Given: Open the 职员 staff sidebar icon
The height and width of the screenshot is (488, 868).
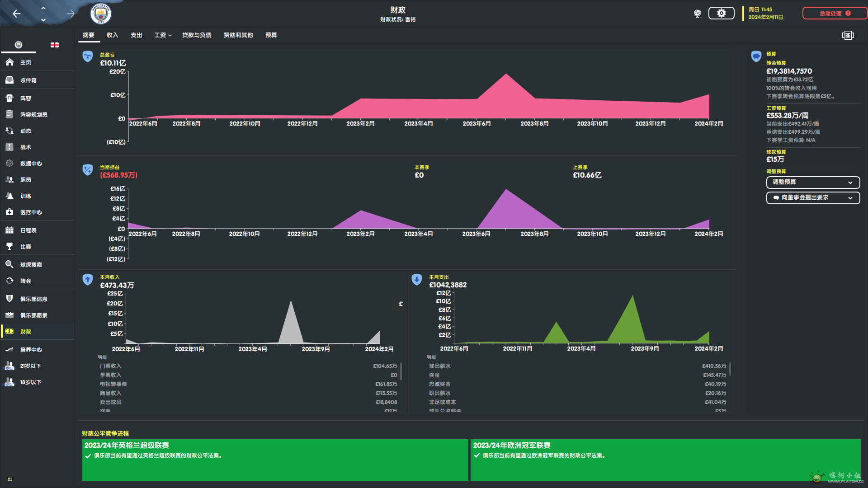Looking at the screenshot, I should tap(9, 179).
